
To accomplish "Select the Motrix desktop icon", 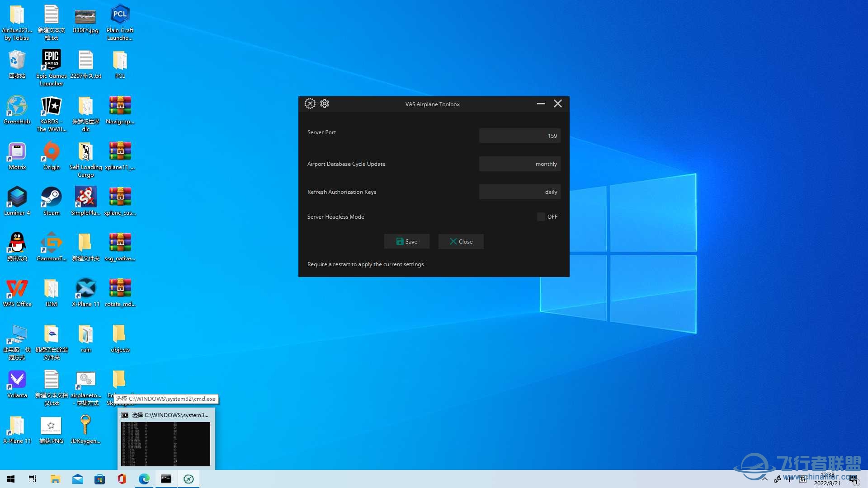I will (x=17, y=156).
